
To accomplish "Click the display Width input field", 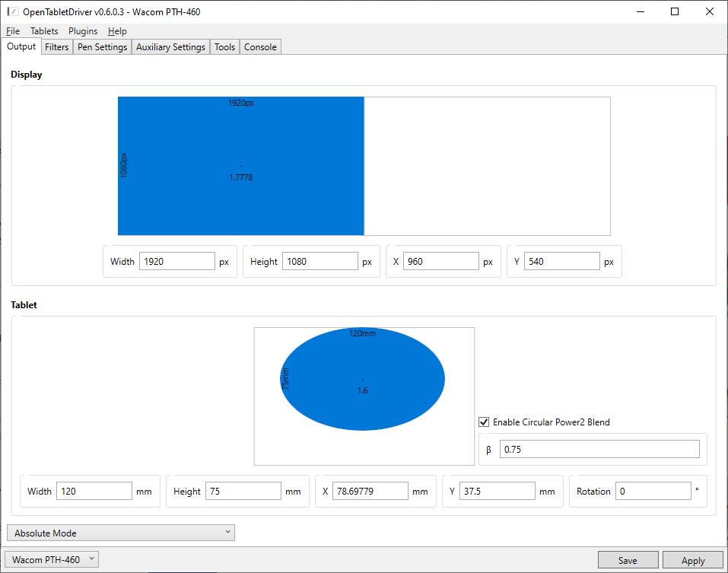I will pyautogui.click(x=176, y=262).
